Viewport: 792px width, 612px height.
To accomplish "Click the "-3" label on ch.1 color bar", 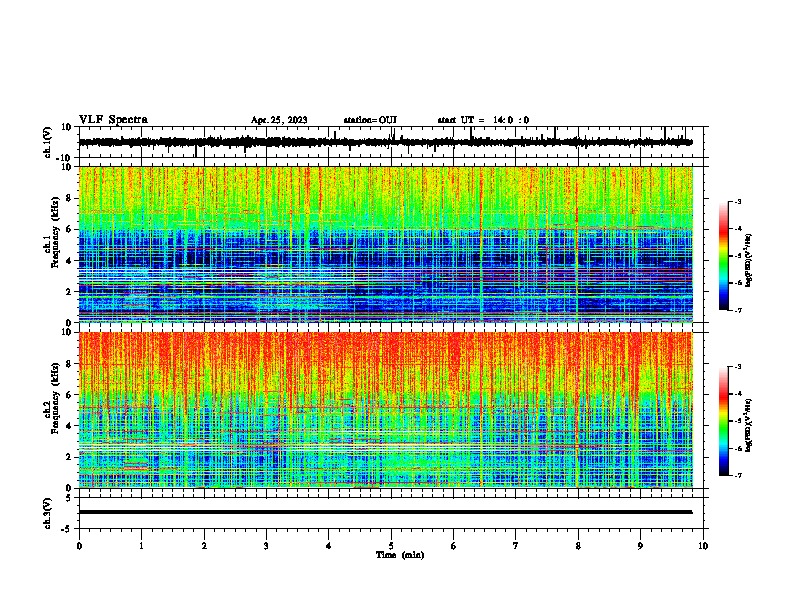I will (737, 202).
